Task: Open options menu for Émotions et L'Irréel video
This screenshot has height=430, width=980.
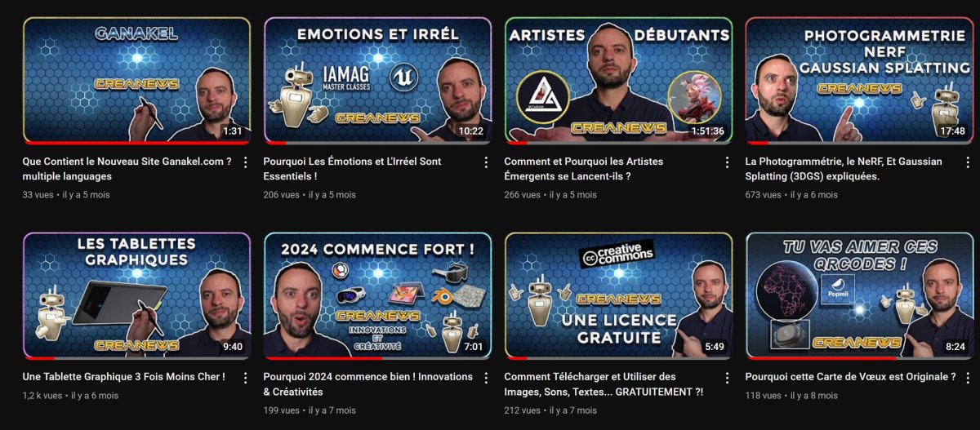Action: [486, 162]
